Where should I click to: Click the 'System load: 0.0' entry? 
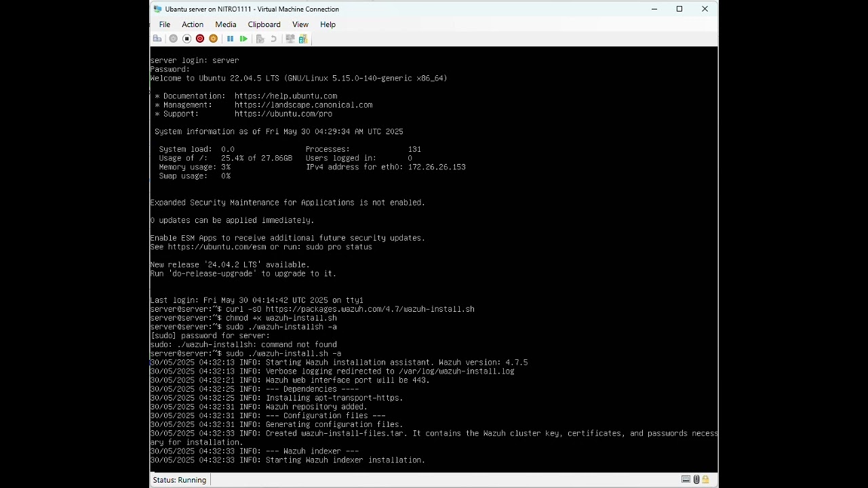[x=197, y=149]
